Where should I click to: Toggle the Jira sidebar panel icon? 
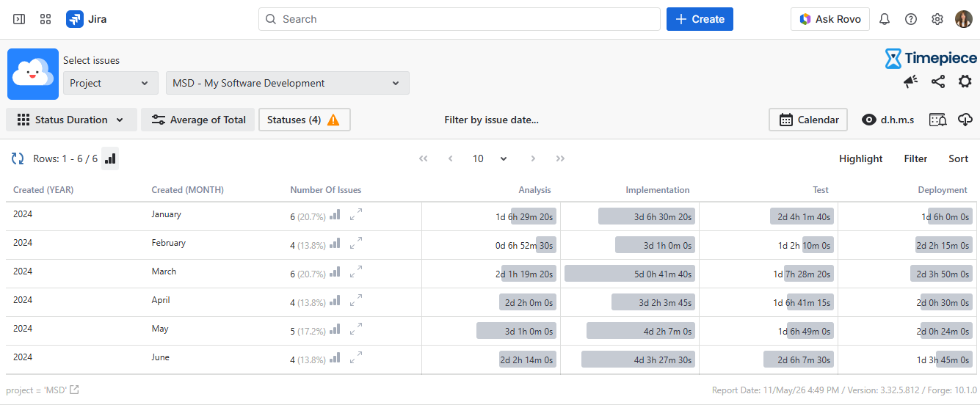(19, 19)
